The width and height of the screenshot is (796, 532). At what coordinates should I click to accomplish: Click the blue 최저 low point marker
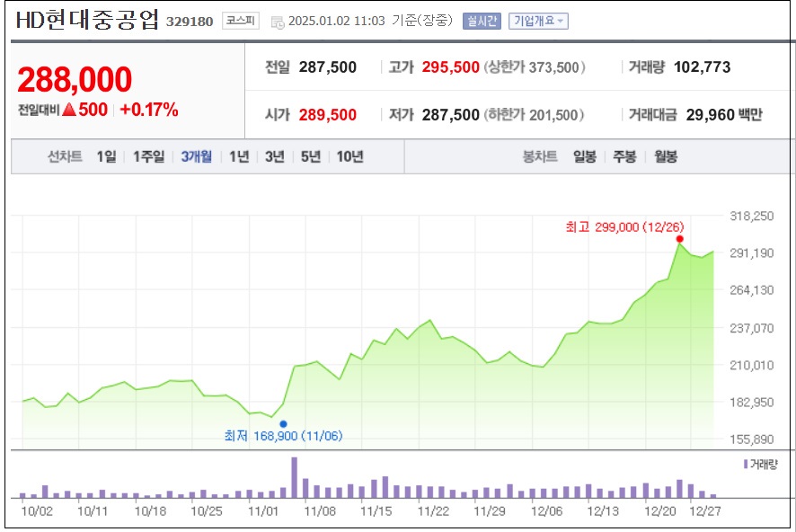(x=283, y=424)
